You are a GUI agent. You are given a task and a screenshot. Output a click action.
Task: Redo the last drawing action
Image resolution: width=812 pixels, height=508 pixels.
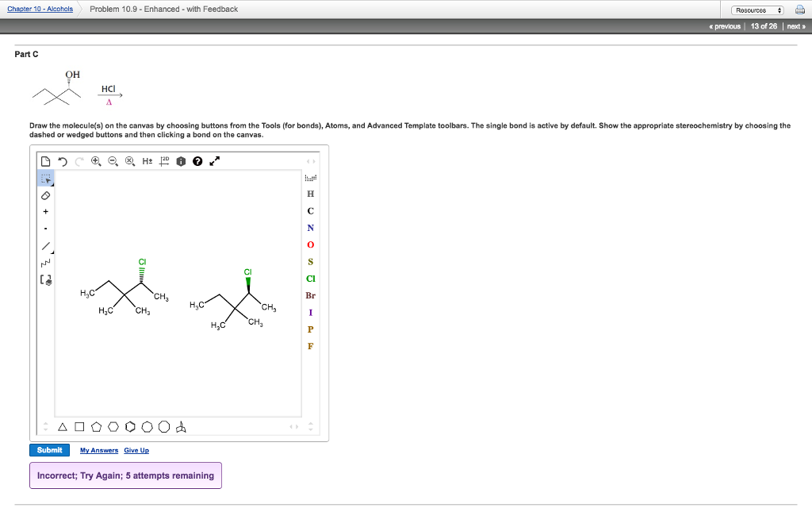[x=79, y=160]
